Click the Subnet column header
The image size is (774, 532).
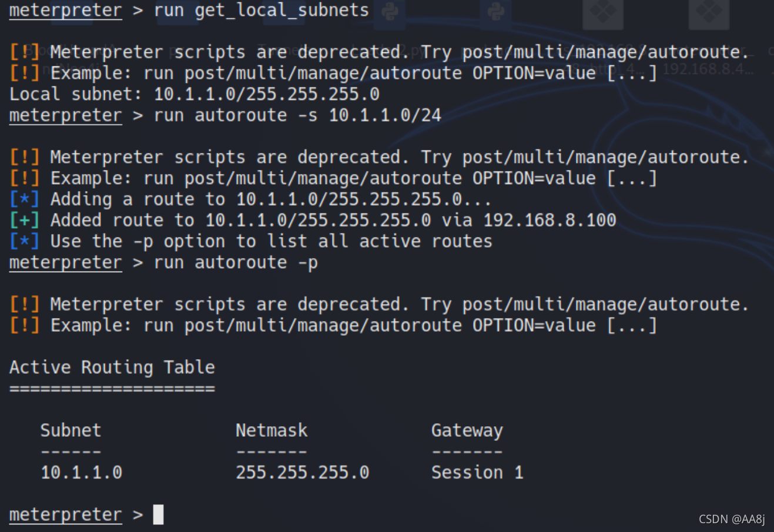[71, 430]
